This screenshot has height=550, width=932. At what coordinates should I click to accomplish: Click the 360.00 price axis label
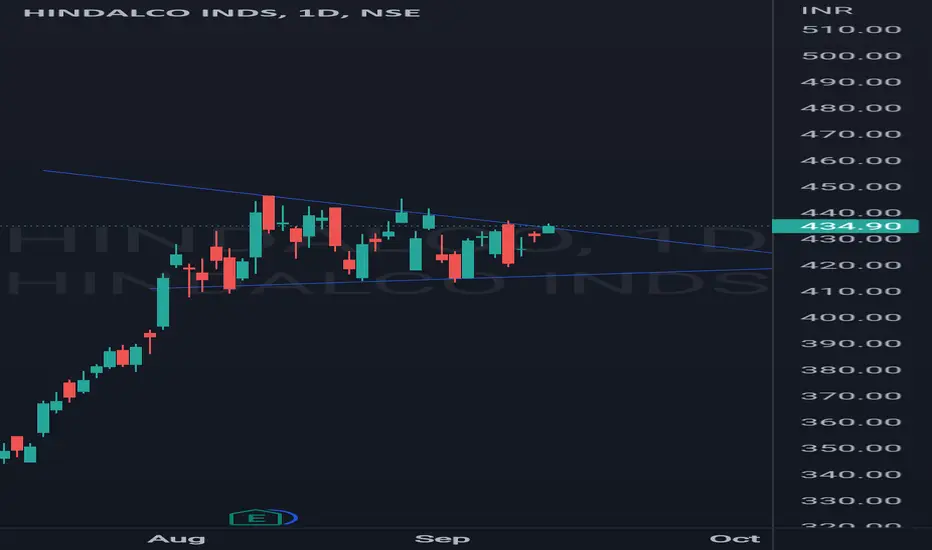851,422
